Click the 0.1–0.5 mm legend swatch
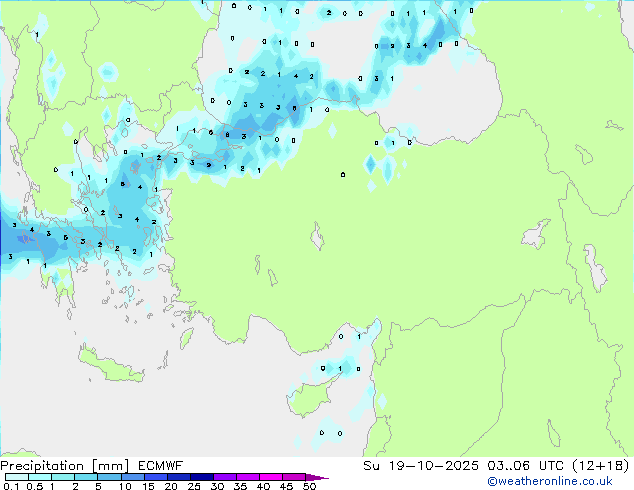Screen dimensions: 634x490 17,477
